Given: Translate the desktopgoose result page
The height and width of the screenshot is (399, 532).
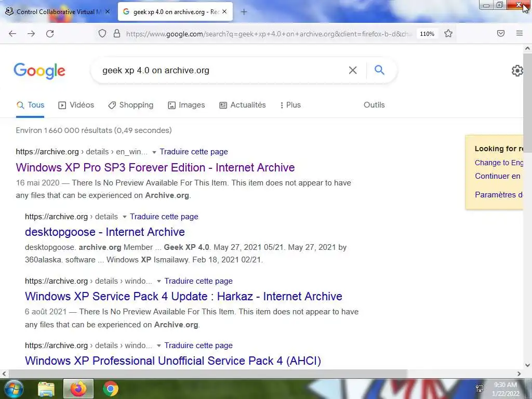Looking at the screenshot, I should click(164, 217).
